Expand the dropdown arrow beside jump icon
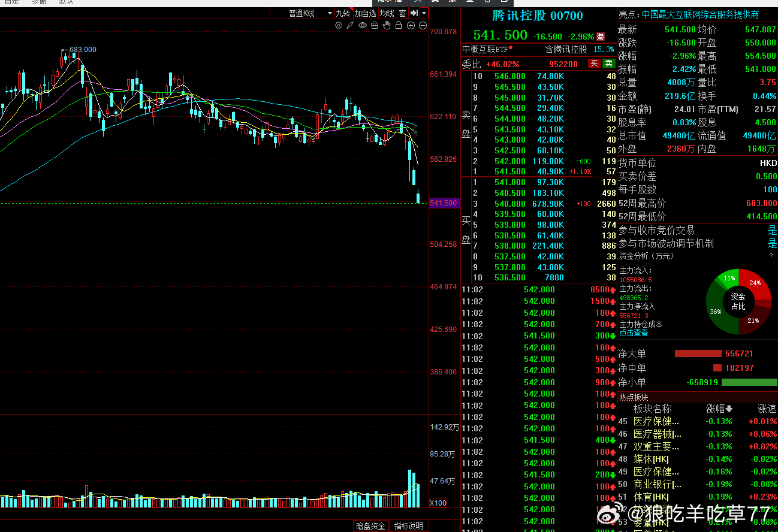778x532 pixels. (x=424, y=13)
